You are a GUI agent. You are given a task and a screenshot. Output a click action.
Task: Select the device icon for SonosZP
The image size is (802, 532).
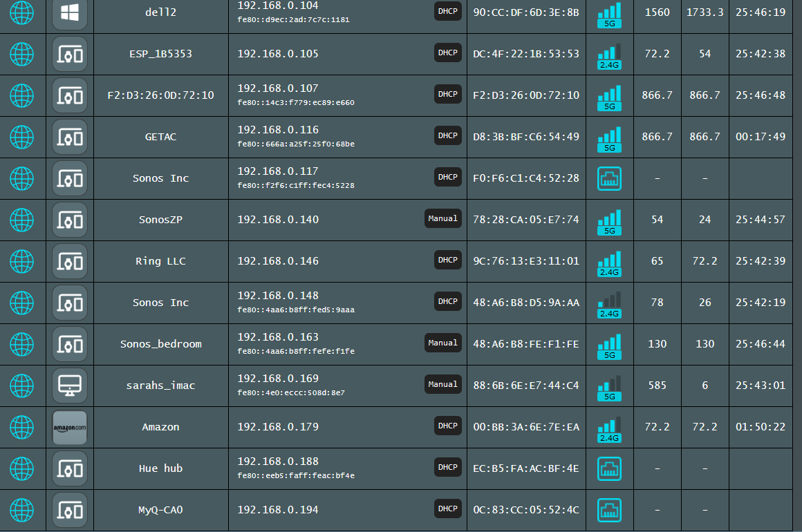tap(70, 220)
